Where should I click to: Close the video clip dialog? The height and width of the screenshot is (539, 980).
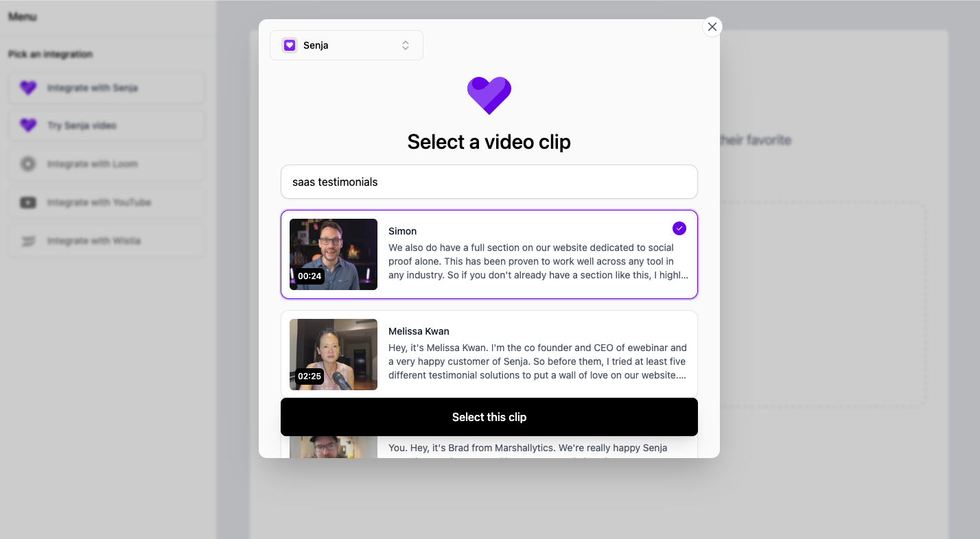(x=712, y=27)
